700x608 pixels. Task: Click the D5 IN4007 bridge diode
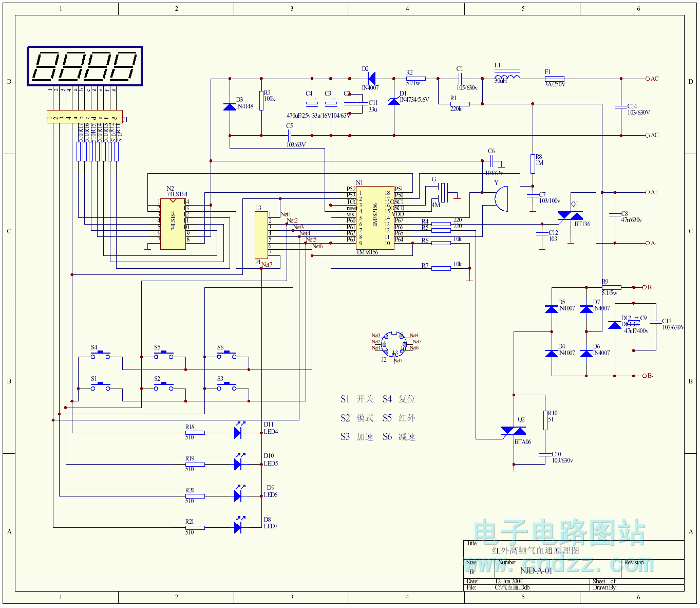coord(552,308)
